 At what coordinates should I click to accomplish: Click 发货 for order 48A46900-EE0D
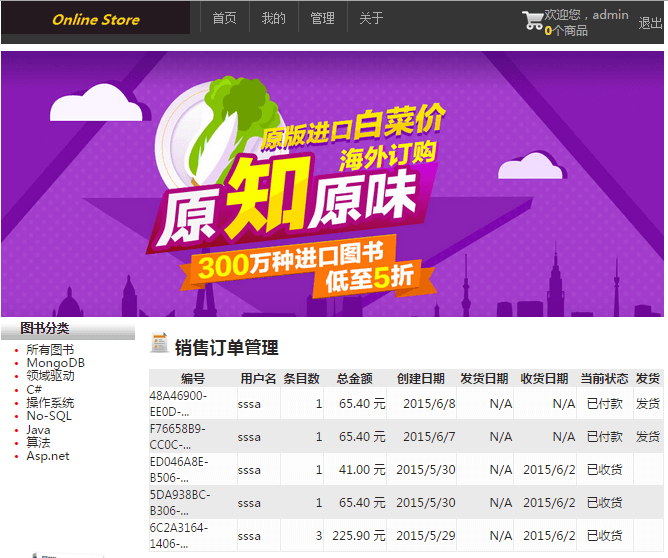(x=648, y=403)
